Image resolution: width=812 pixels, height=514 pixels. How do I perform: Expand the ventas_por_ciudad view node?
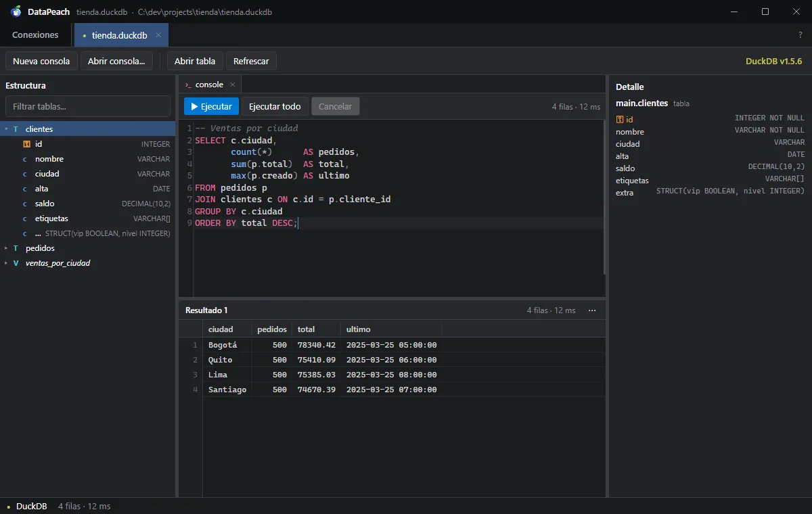pos(6,263)
